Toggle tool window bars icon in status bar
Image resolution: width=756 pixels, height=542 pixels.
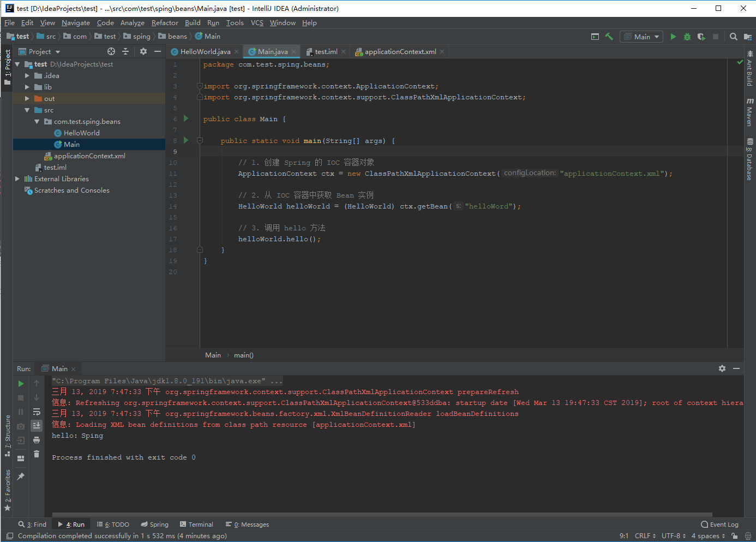point(10,536)
